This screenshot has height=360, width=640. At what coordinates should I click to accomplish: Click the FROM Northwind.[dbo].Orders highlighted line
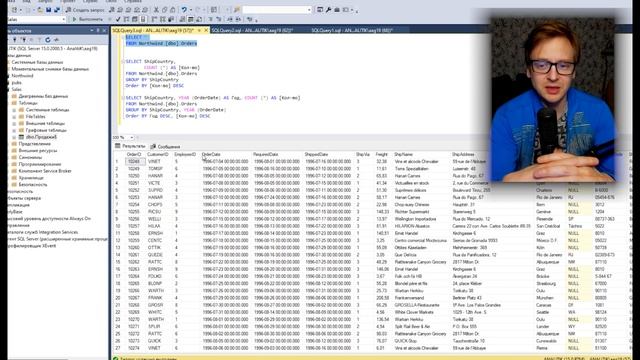pos(161,43)
